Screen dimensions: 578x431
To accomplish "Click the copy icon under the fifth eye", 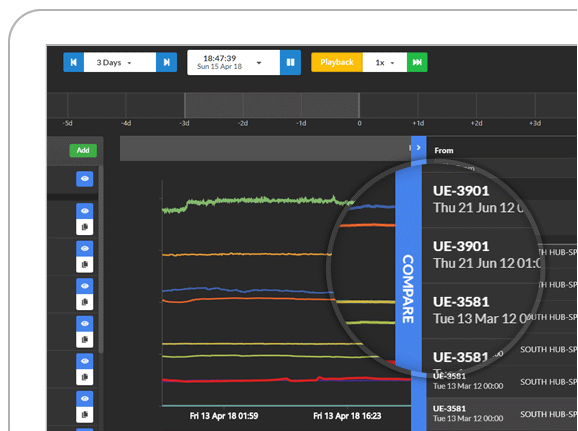I will click(85, 340).
